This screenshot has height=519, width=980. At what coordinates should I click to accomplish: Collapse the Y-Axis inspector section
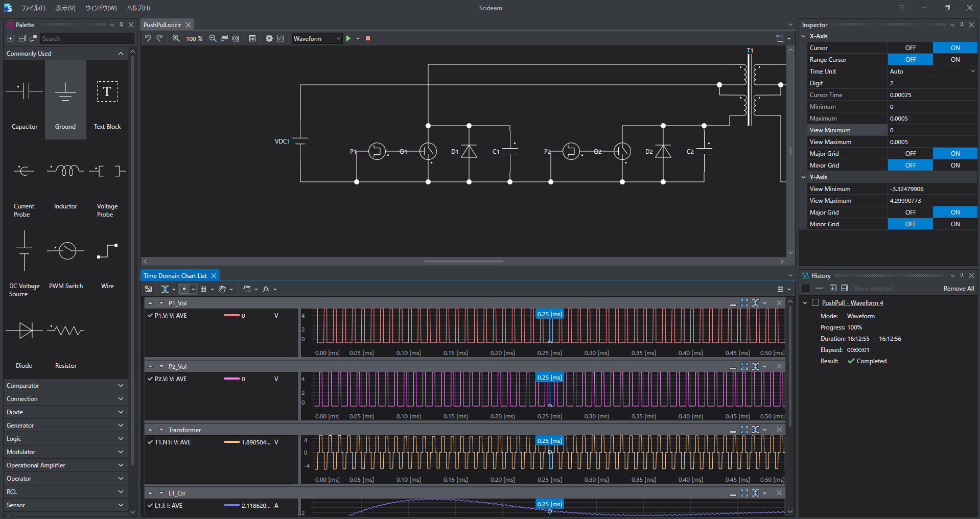click(804, 177)
